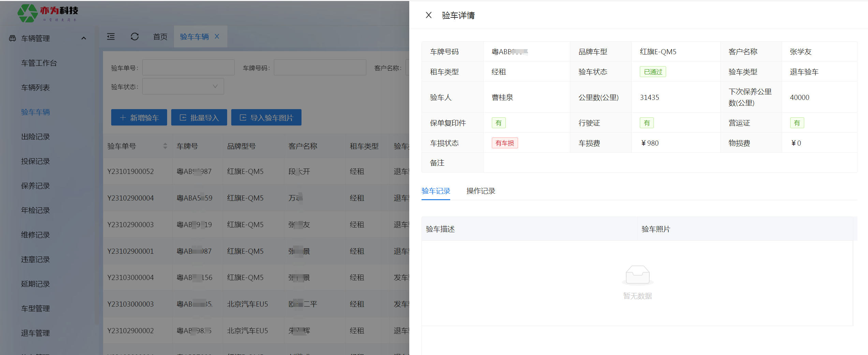Click the empty data inbox icon
Image resolution: width=868 pixels, height=355 pixels.
pos(637,275)
